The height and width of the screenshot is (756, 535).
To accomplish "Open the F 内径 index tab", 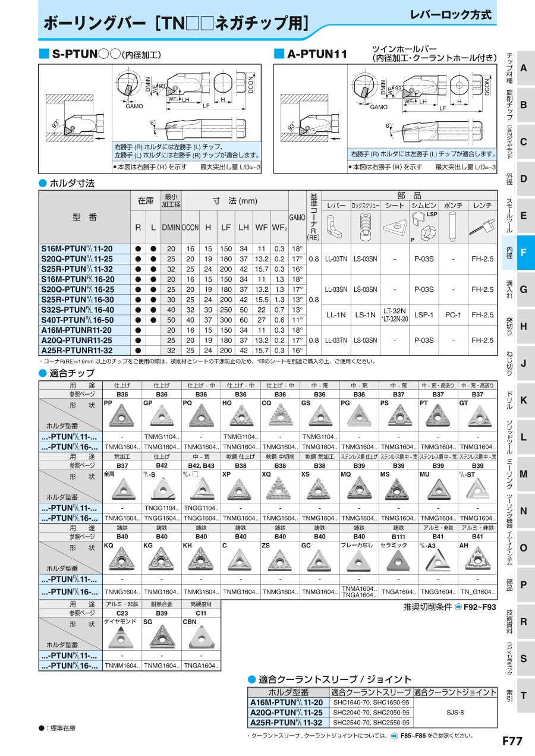I will [x=523, y=253].
